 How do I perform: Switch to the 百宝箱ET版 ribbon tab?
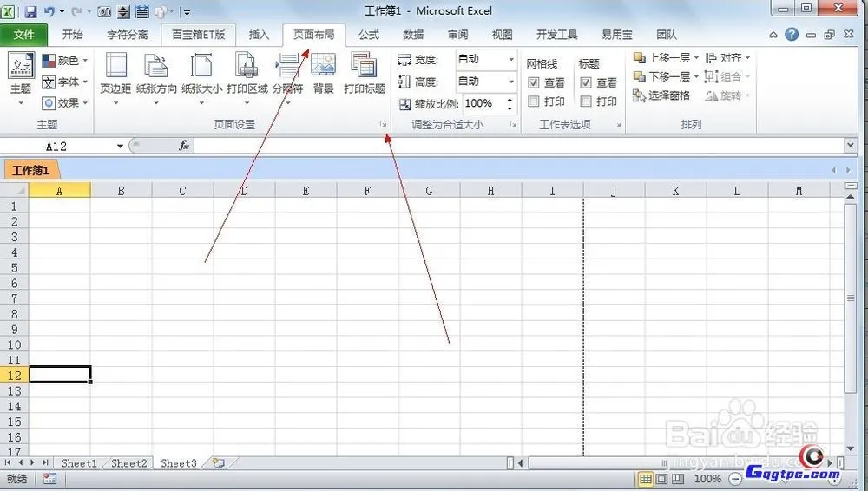(x=198, y=35)
